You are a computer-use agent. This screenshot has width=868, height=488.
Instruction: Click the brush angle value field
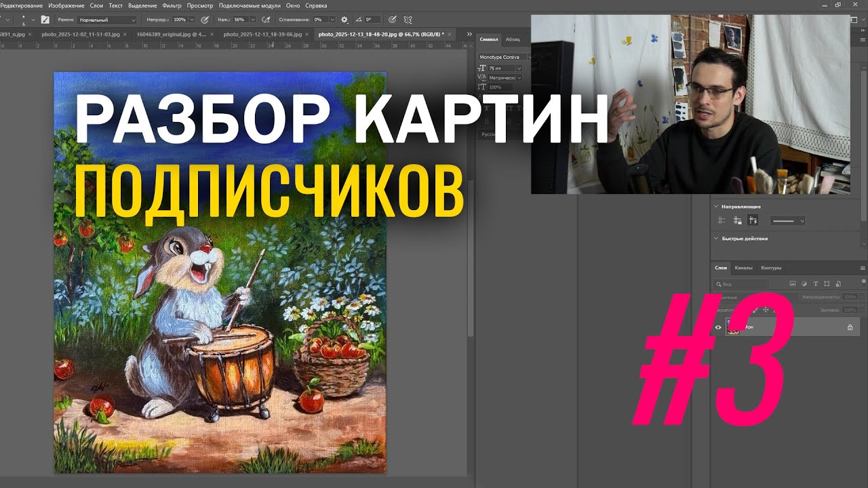(x=372, y=20)
